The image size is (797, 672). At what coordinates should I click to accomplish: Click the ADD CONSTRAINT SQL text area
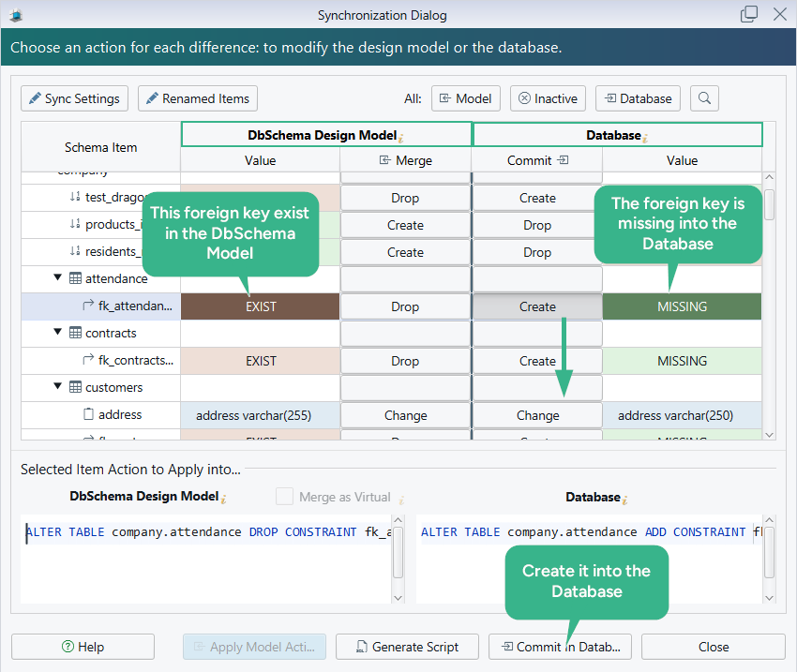(590, 559)
